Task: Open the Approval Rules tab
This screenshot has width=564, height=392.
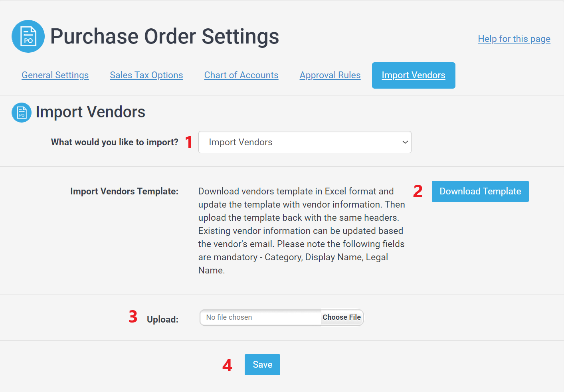Action: (x=330, y=75)
